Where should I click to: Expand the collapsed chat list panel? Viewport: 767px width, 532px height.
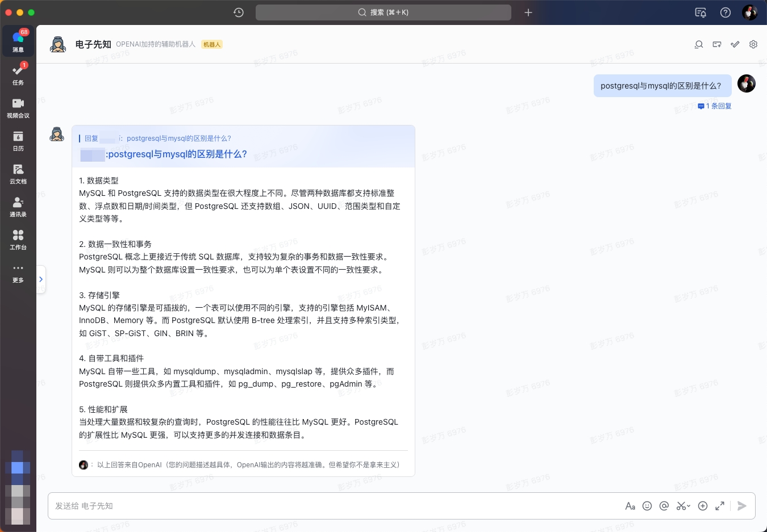(41, 279)
